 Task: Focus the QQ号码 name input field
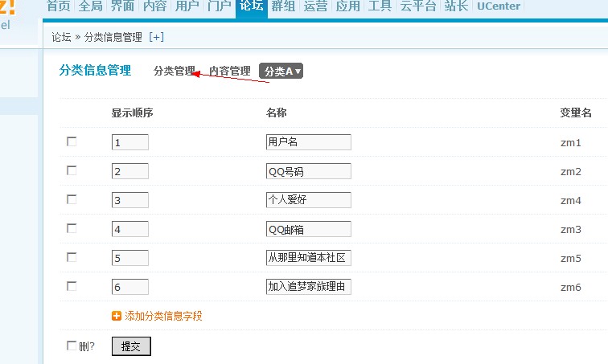point(309,171)
